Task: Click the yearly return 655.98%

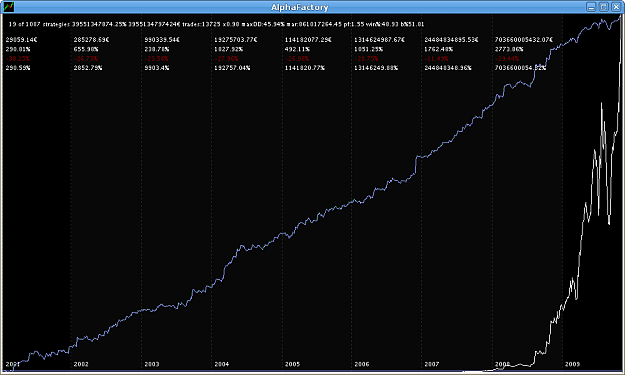Action: coord(86,49)
